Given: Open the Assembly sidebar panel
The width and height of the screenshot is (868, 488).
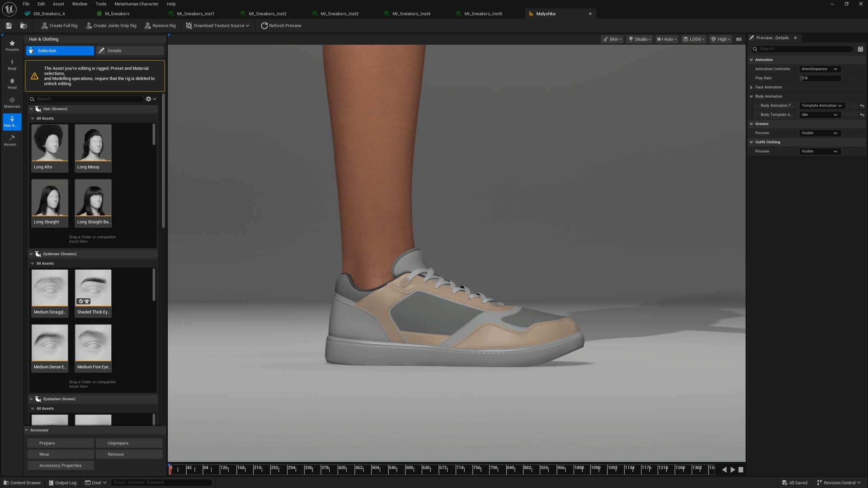Looking at the screenshot, I should (x=12, y=141).
